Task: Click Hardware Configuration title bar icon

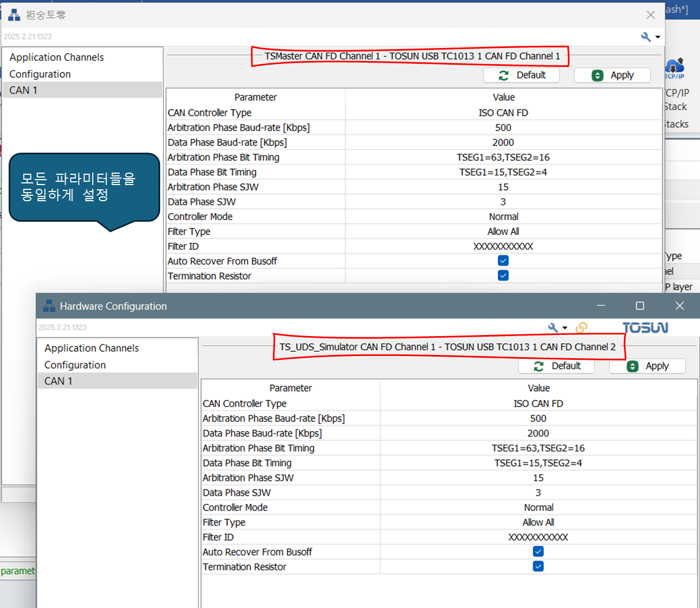Action: tap(49, 306)
